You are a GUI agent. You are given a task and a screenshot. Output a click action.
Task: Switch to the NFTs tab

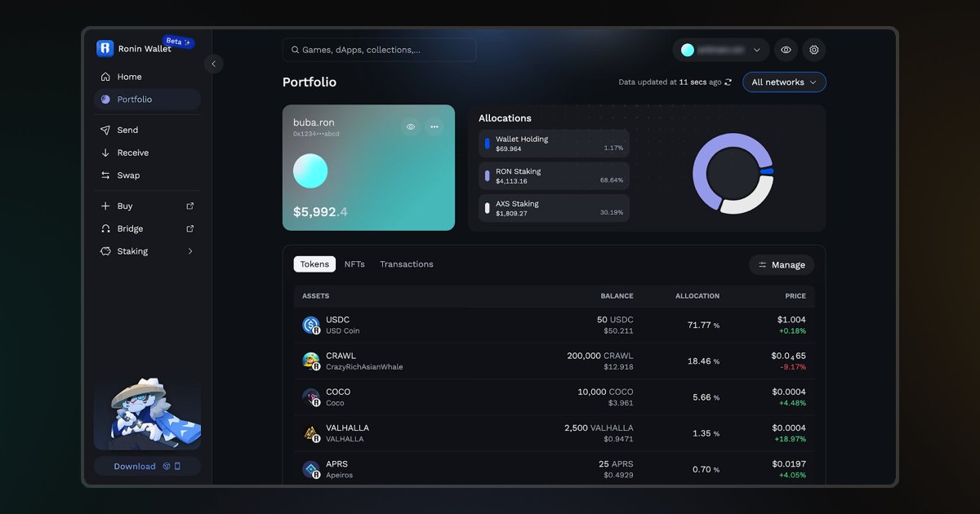coord(354,264)
